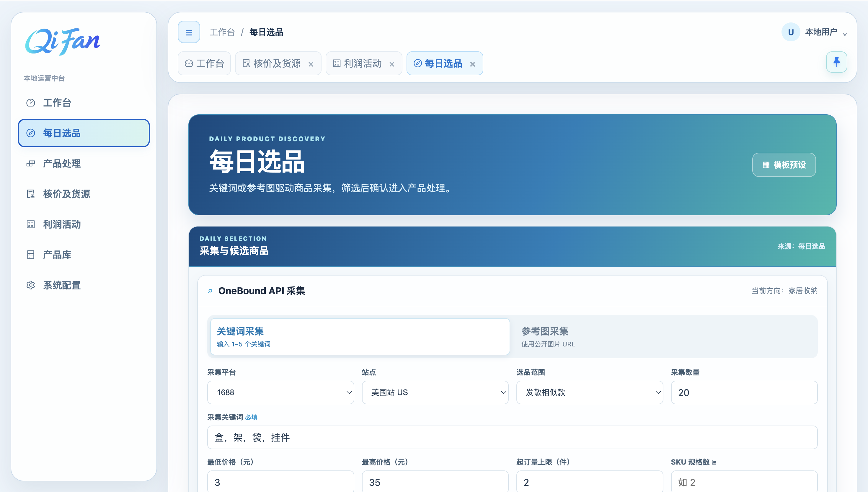Click the QiFan logo
Image resolution: width=868 pixels, height=492 pixels.
tap(63, 42)
